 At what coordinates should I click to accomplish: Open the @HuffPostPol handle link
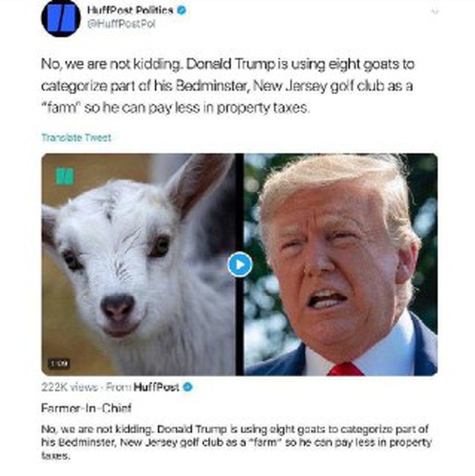(121, 24)
